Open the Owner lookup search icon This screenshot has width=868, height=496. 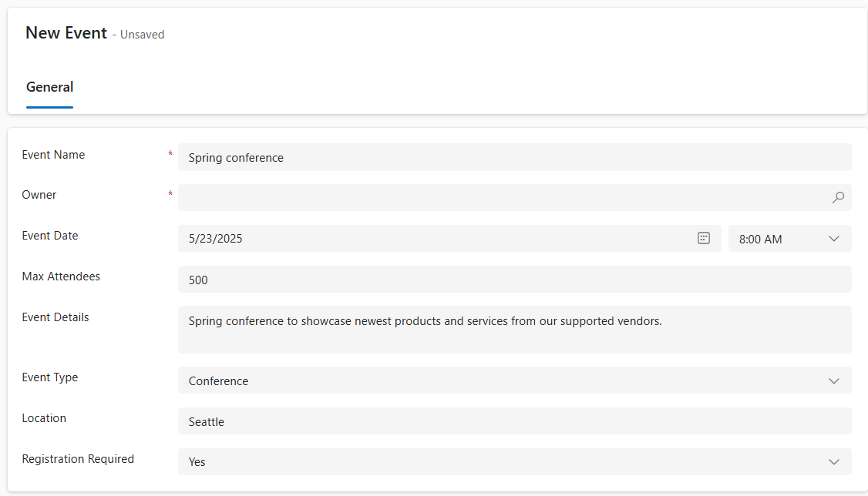(838, 197)
